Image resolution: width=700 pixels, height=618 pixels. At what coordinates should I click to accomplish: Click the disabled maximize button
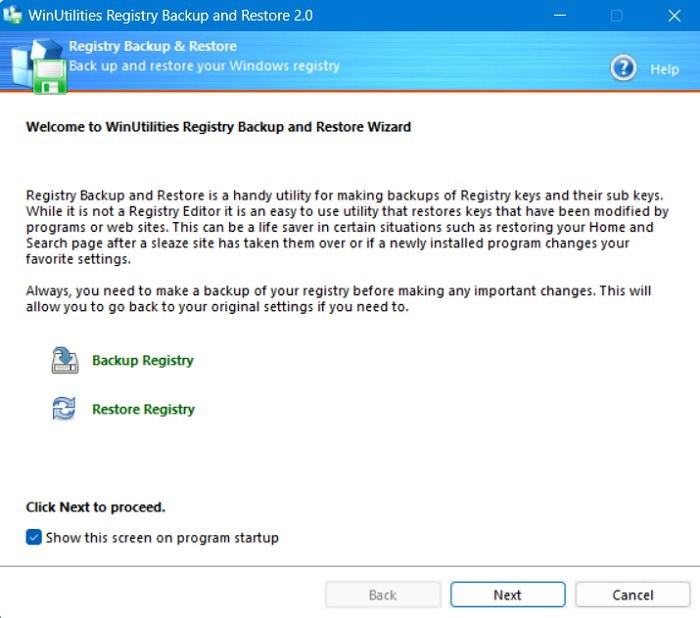coord(617,16)
